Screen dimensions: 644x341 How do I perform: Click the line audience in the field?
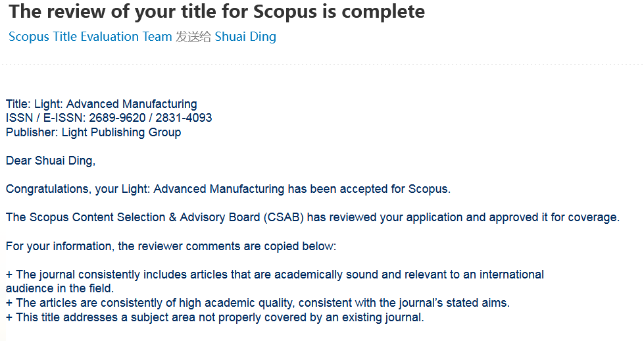pos(60,288)
